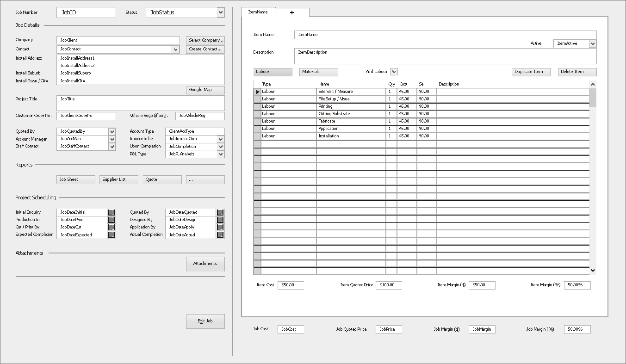The width and height of the screenshot is (626, 364).
Task: Open calendar for Expected Completion date
Action: coord(112,235)
